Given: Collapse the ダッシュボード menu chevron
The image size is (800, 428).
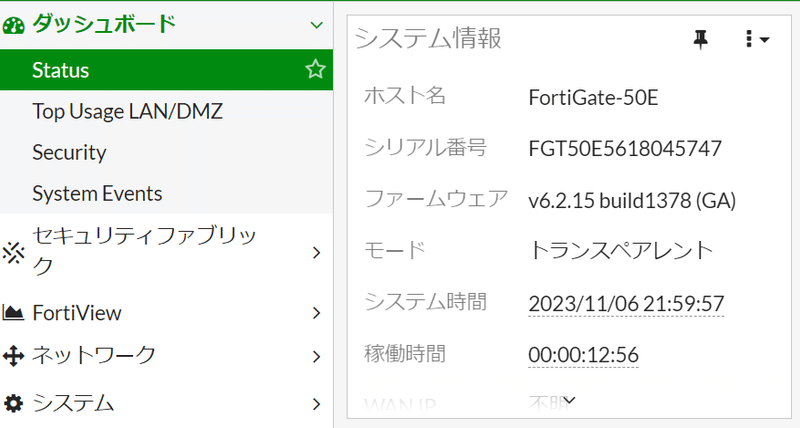Looking at the screenshot, I should coord(316,25).
